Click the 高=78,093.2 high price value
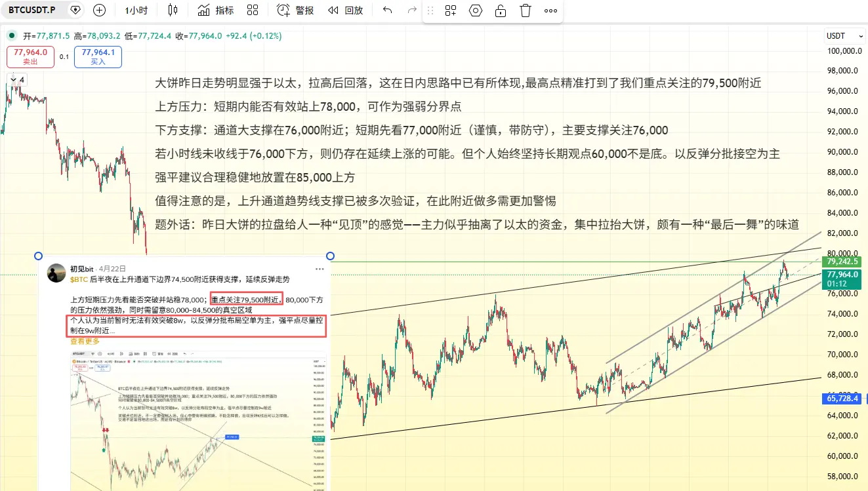The height and width of the screenshot is (491, 868). tap(97, 36)
